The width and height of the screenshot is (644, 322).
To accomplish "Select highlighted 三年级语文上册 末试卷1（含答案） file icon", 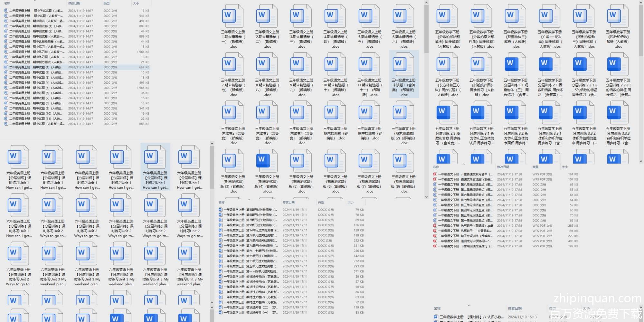I will click(x=403, y=64).
